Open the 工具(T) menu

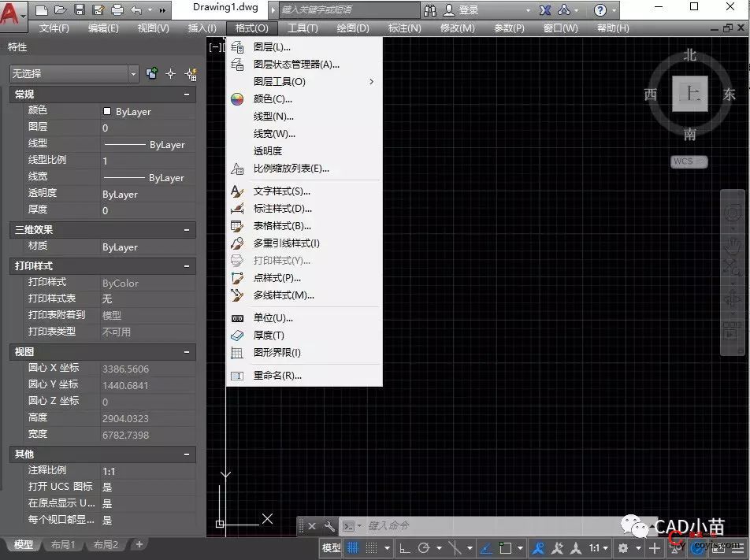tap(303, 28)
